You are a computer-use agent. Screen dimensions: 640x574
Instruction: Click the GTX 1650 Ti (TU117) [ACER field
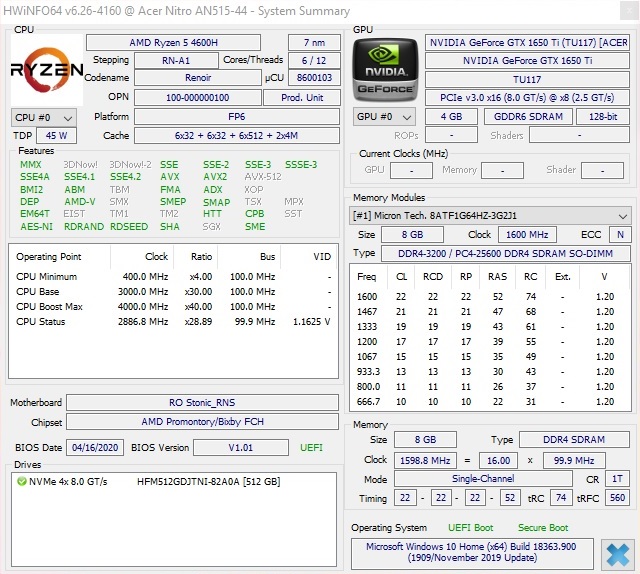(527, 42)
